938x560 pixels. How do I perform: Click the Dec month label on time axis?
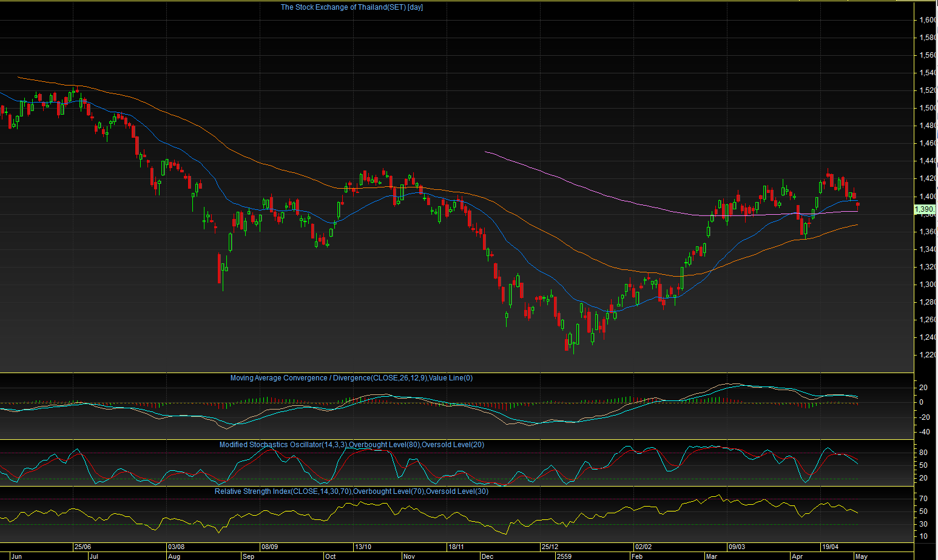[487, 556]
